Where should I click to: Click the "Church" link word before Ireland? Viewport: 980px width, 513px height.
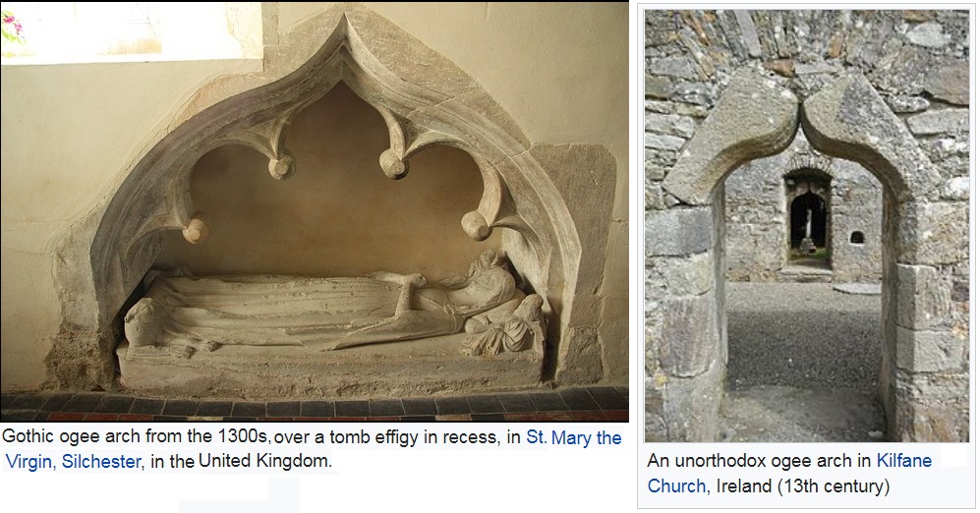click(x=676, y=485)
